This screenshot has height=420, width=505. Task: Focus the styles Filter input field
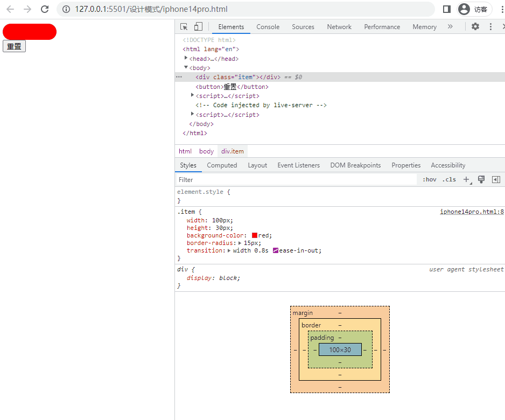(x=296, y=180)
